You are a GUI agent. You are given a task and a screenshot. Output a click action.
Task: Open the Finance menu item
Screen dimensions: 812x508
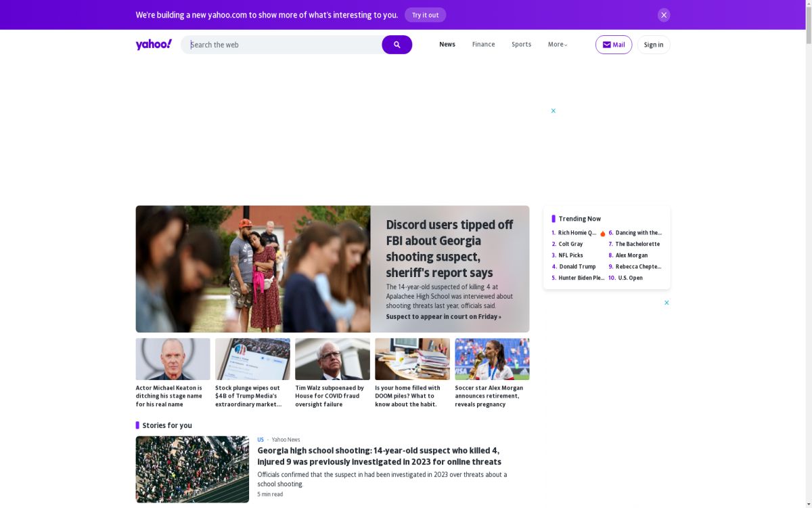(x=483, y=45)
